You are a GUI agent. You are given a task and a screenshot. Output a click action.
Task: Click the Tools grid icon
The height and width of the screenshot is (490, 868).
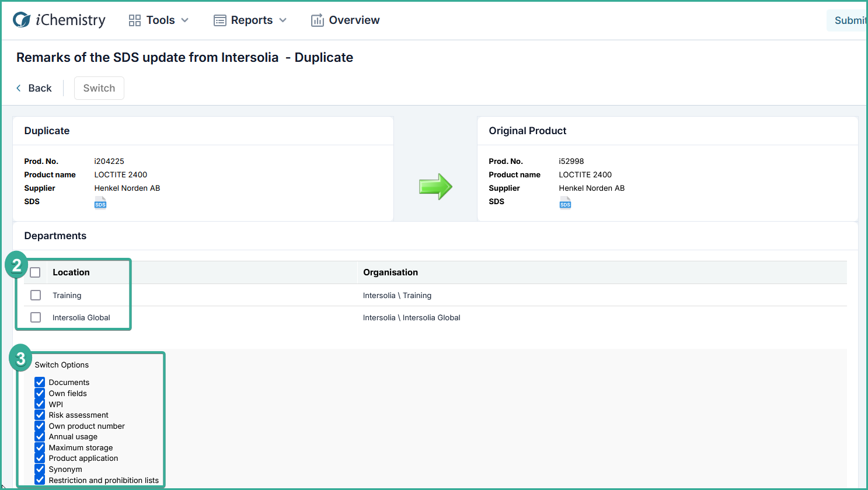point(135,20)
